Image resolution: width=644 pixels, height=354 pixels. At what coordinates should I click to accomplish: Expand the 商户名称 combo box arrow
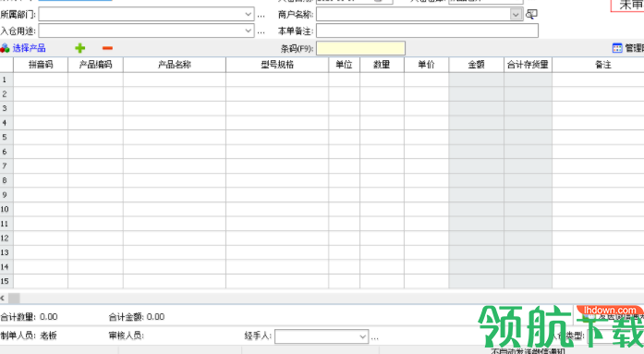coord(516,15)
